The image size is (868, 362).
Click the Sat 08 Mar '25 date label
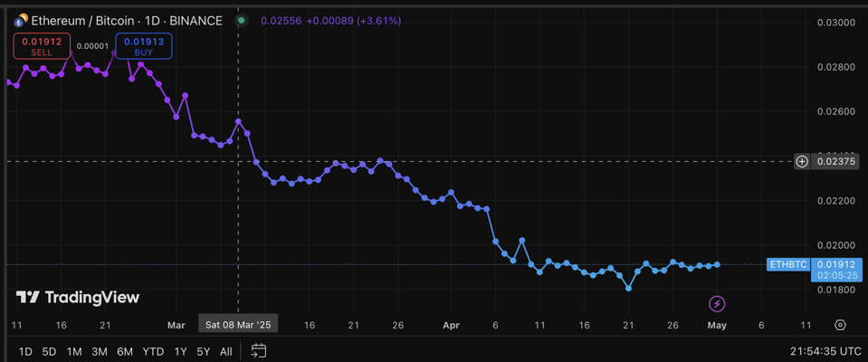click(x=238, y=323)
